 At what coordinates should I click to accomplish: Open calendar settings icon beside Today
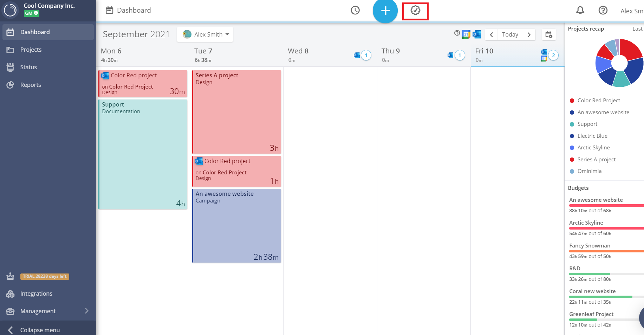[x=549, y=34]
